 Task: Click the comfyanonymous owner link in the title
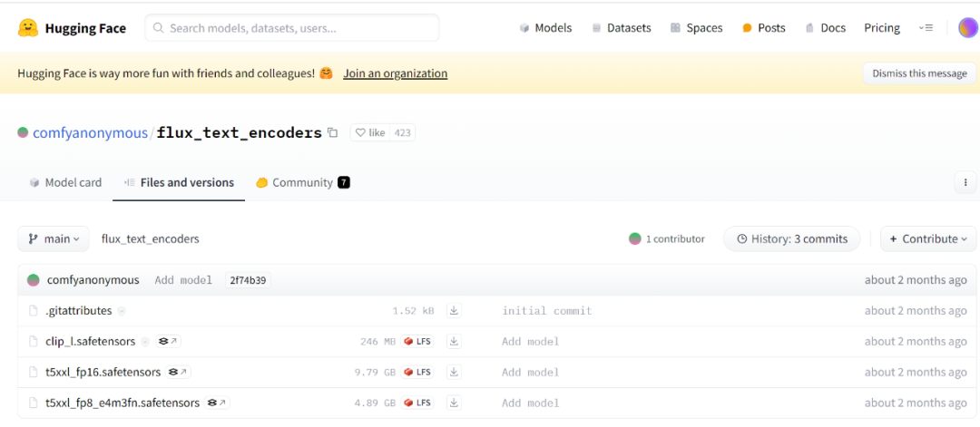pyautogui.click(x=90, y=132)
